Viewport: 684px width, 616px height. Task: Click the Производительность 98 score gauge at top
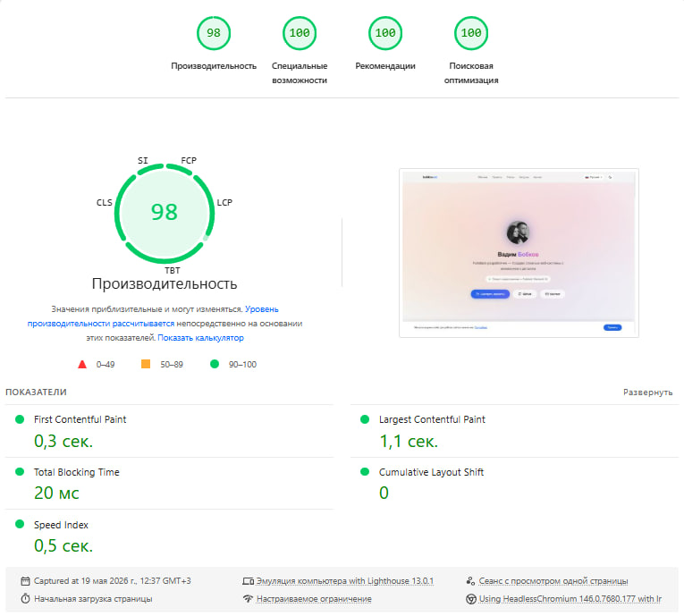tap(214, 33)
